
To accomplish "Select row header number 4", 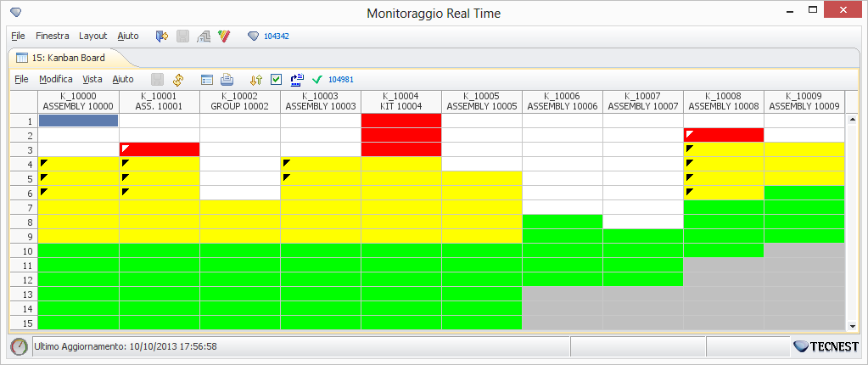I will 24,164.
